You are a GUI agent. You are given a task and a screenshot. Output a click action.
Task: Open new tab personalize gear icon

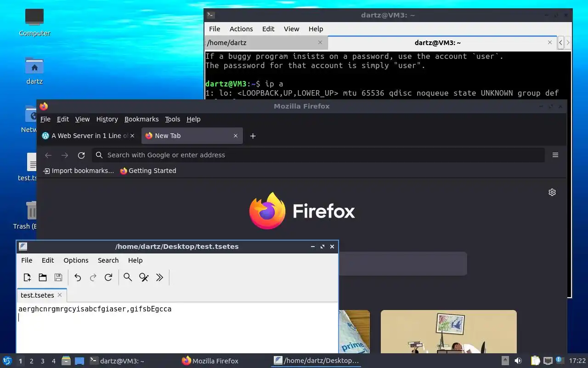[552, 192]
